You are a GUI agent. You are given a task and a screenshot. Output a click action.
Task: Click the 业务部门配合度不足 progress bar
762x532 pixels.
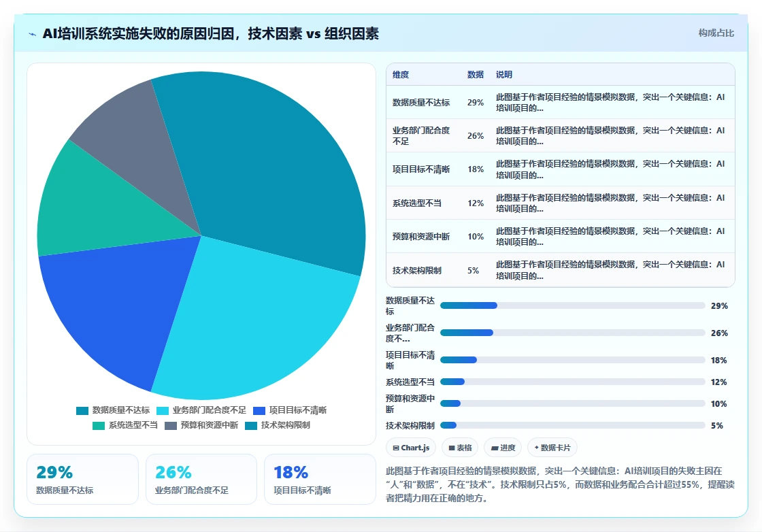pyautogui.click(x=572, y=333)
